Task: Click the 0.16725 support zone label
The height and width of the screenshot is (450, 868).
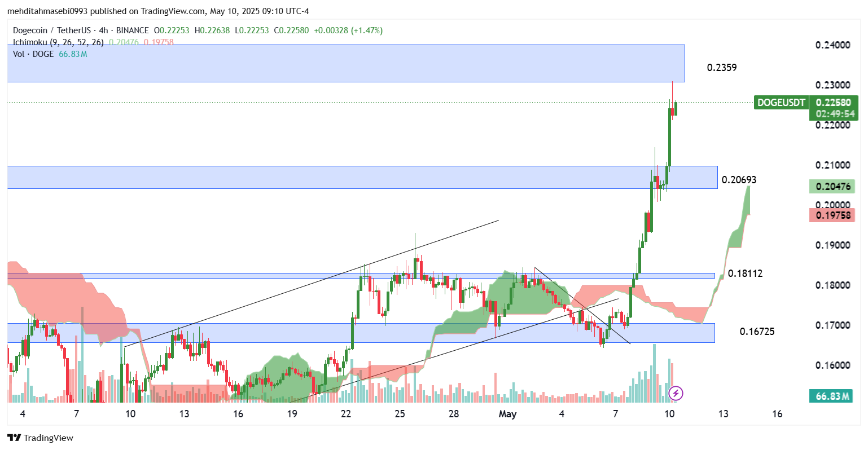Action: click(757, 332)
